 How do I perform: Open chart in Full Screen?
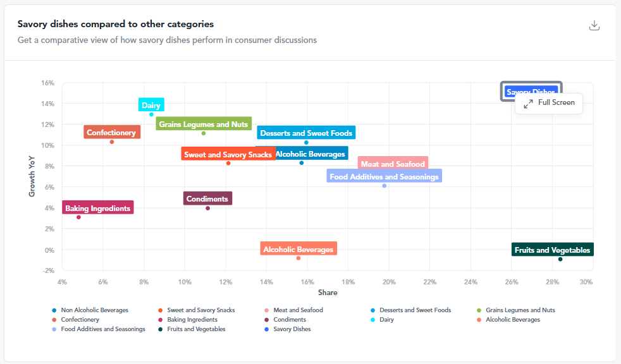click(549, 103)
